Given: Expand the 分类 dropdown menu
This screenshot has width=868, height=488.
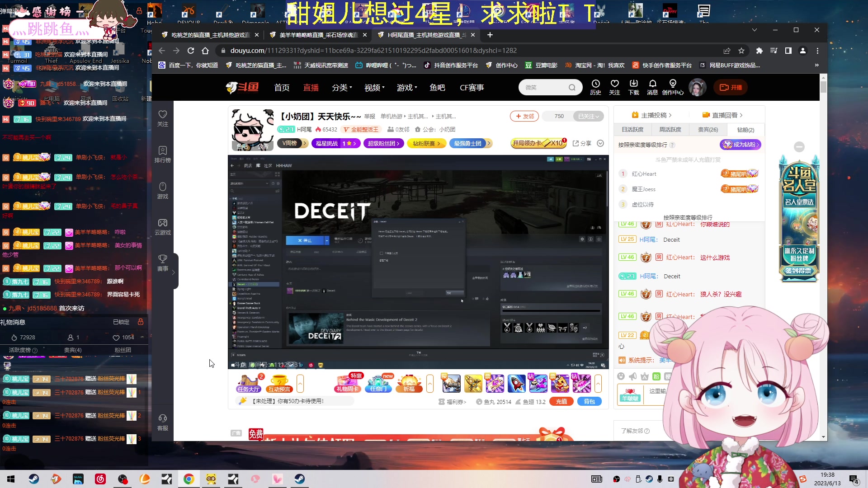Looking at the screenshot, I should (x=342, y=88).
